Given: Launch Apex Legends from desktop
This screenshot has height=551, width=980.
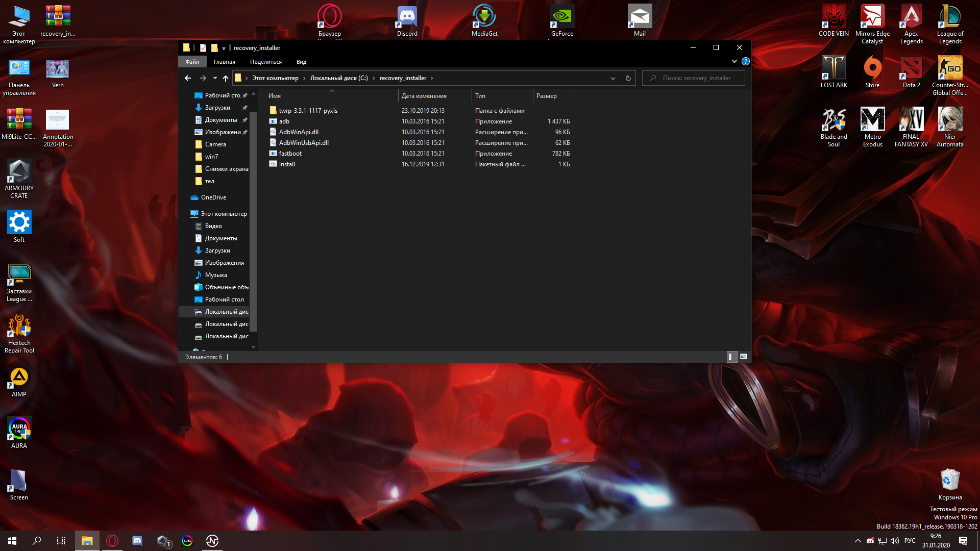Looking at the screenshot, I should click(x=911, y=24).
